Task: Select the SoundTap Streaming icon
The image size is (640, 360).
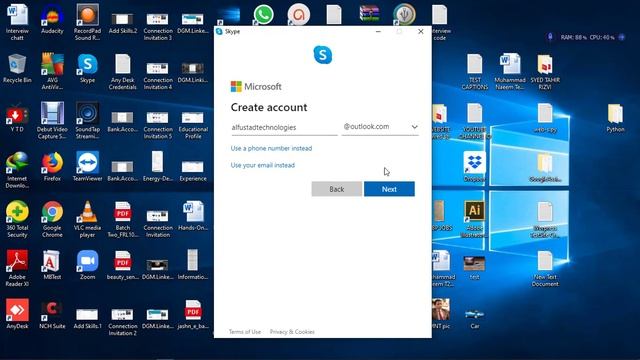Action: click(87, 121)
